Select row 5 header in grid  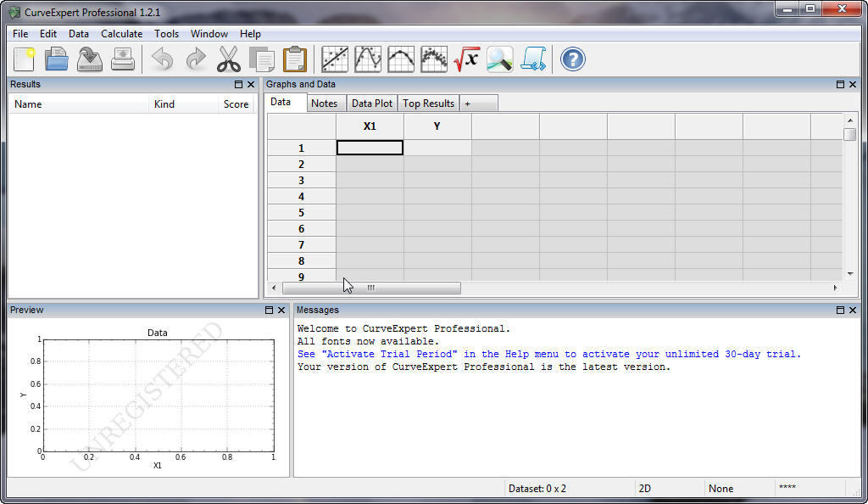tap(302, 213)
